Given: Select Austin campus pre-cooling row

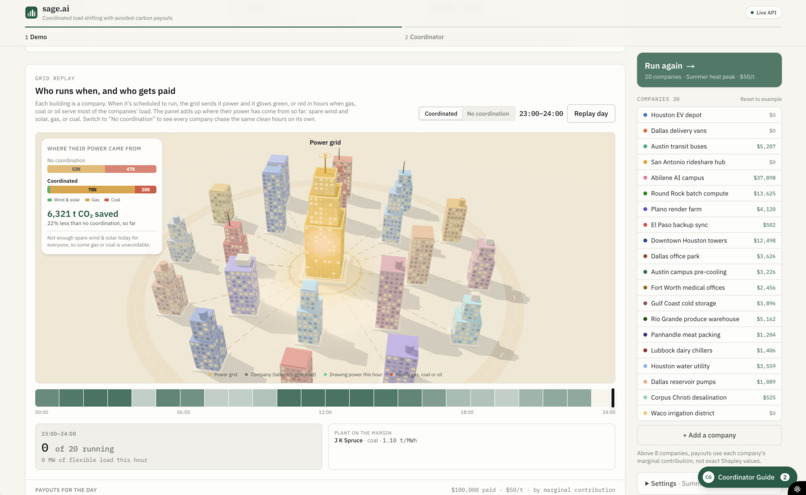Looking at the screenshot, I should (709, 272).
